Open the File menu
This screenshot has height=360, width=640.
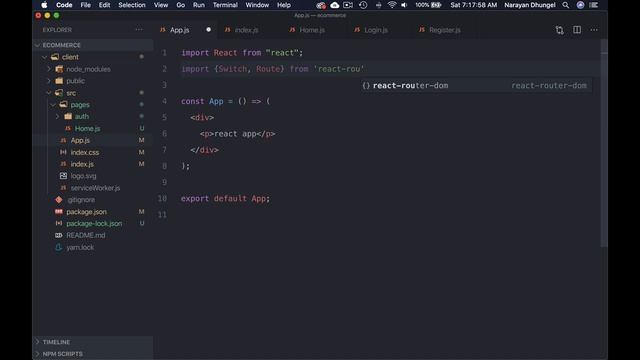[85, 5]
